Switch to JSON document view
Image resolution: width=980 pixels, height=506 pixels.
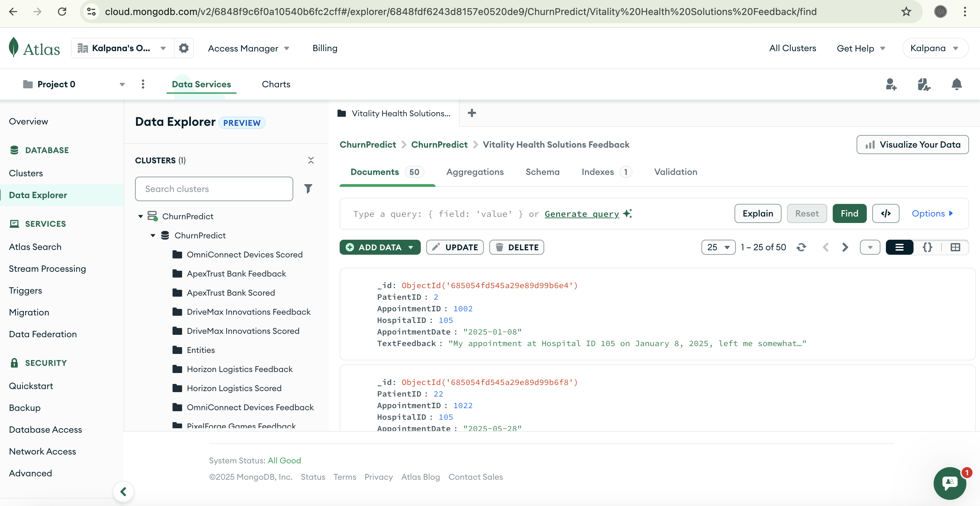tap(927, 247)
